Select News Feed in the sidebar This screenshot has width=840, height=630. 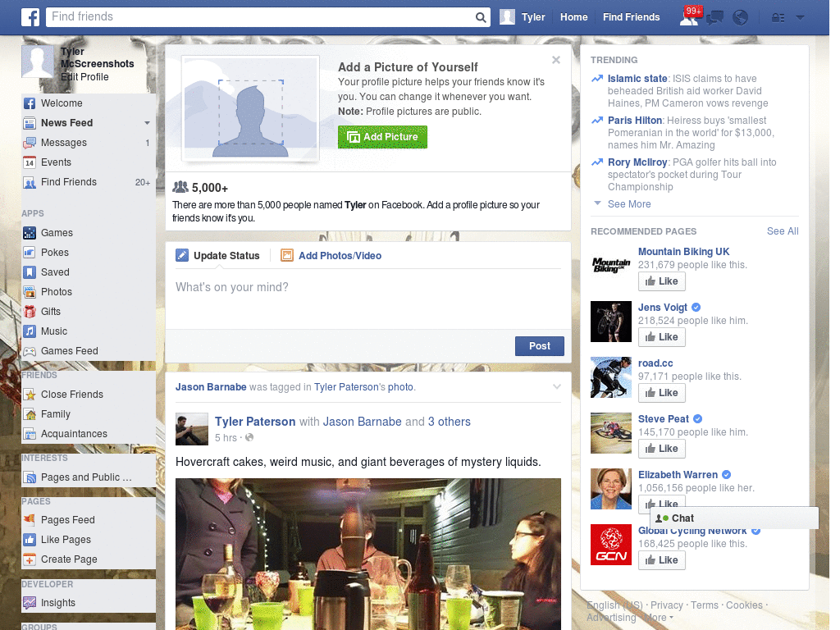click(x=66, y=123)
